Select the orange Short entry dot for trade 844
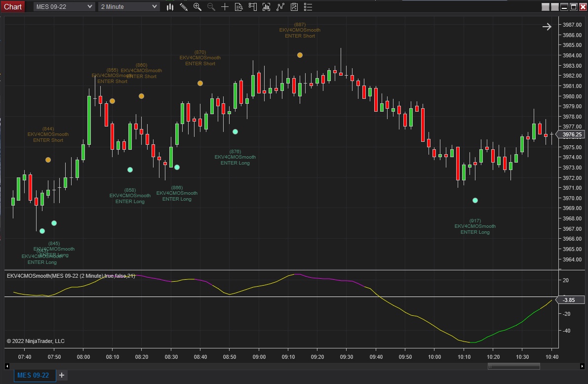Image resolution: width=588 pixels, height=384 pixels. (x=48, y=160)
